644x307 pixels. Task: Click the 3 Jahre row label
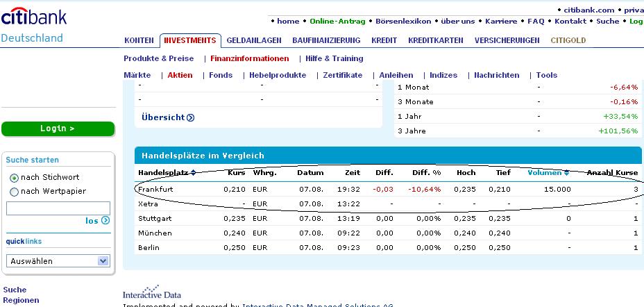[412, 131]
